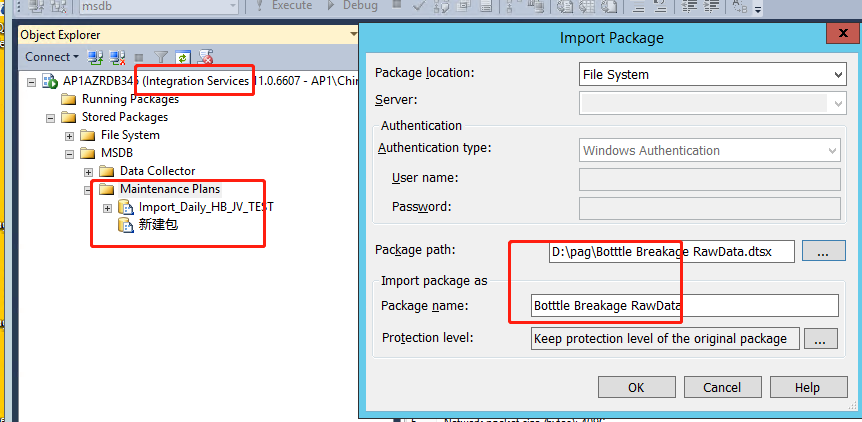Click the Package name input field
862x422 pixels.
click(x=685, y=306)
